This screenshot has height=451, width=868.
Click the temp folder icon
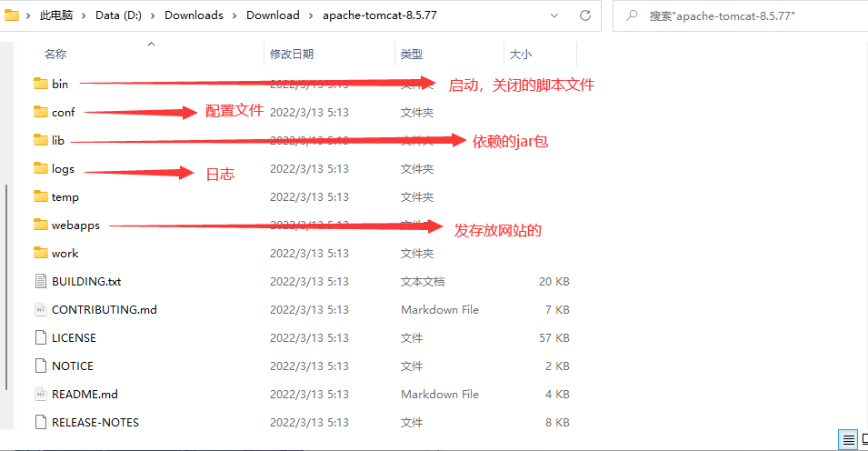click(x=40, y=196)
